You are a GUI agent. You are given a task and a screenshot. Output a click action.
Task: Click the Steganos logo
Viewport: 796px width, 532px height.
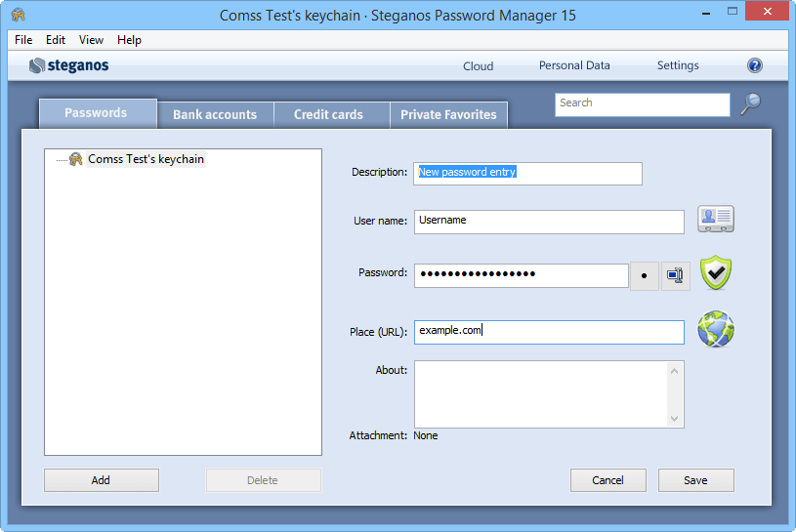[69, 65]
